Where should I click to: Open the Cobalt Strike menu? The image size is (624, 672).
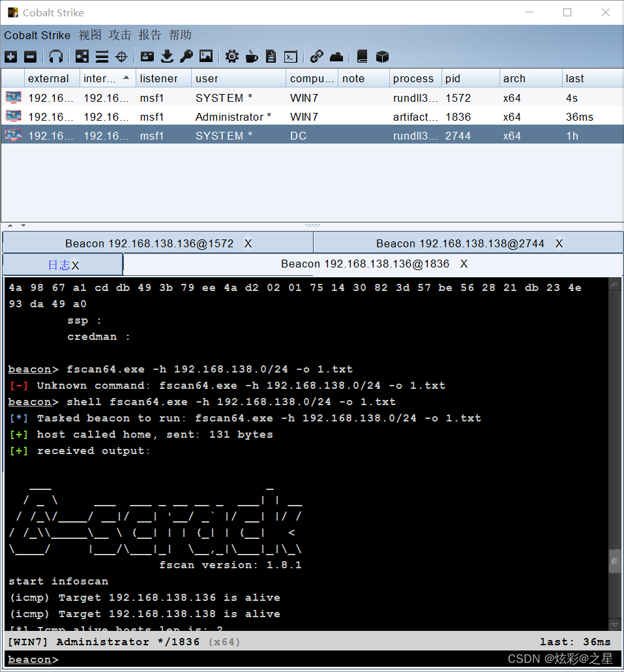37,35
